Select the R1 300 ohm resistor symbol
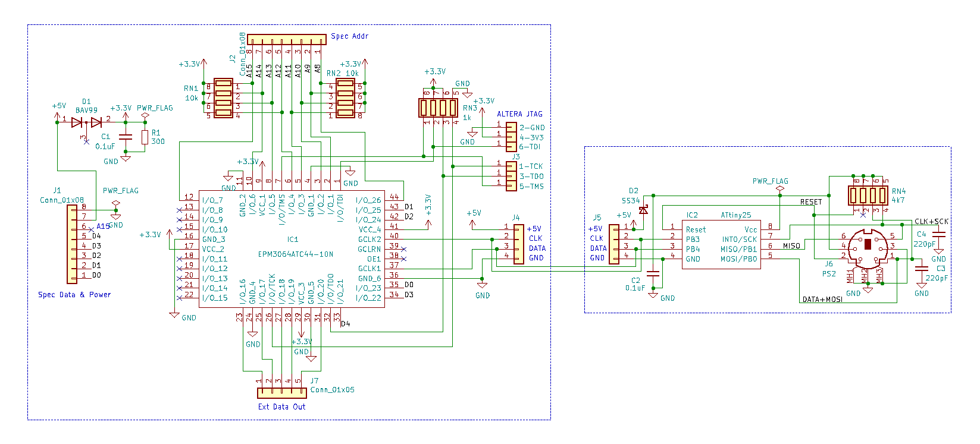Image resolution: width=980 pixels, height=444 pixels. click(145, 137)
